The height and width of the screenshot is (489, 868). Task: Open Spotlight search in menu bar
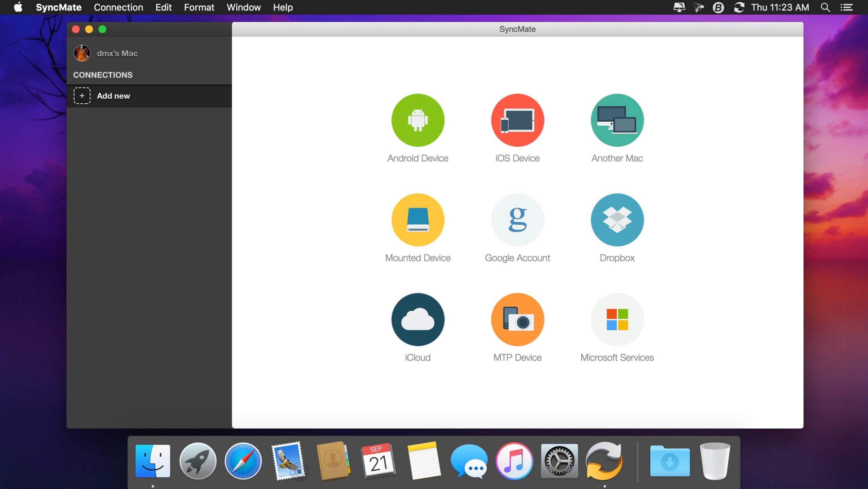[x=825, y=7]
